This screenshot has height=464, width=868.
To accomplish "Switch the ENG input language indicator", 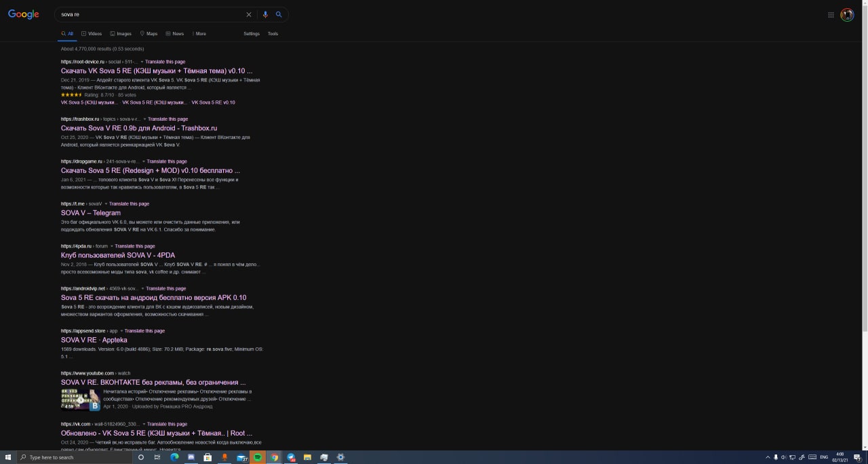I will click(824, 457).
